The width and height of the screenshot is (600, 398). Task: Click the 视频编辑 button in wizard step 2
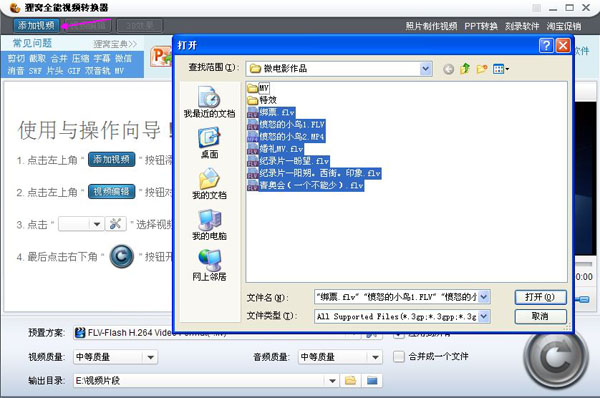click(111, 191)
